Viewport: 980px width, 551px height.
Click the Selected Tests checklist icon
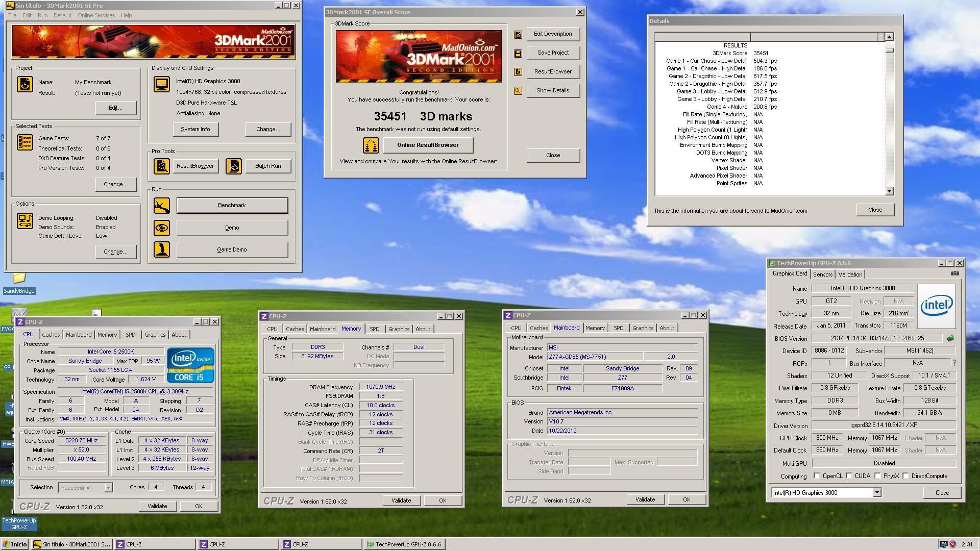[25, 142]
